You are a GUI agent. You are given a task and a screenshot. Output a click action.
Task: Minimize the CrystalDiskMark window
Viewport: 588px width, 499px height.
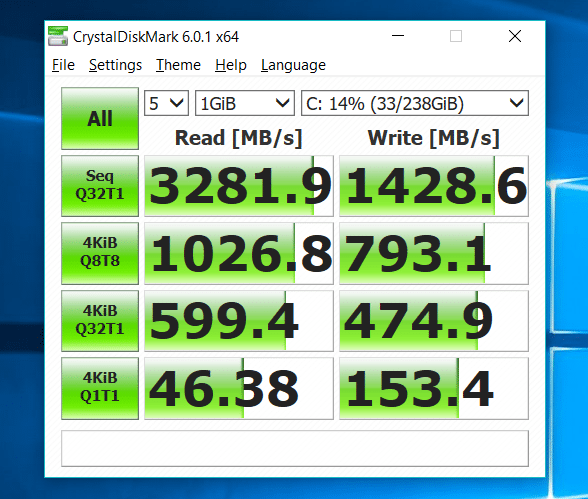pyautogui.click(x=398, y=36)
